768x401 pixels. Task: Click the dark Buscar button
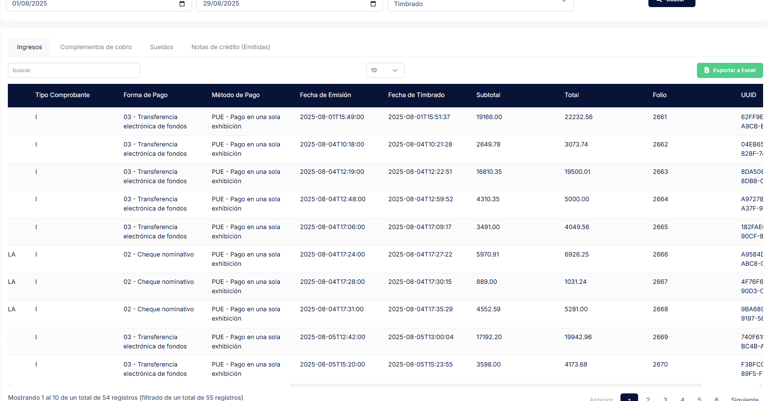tap(672, 2)
